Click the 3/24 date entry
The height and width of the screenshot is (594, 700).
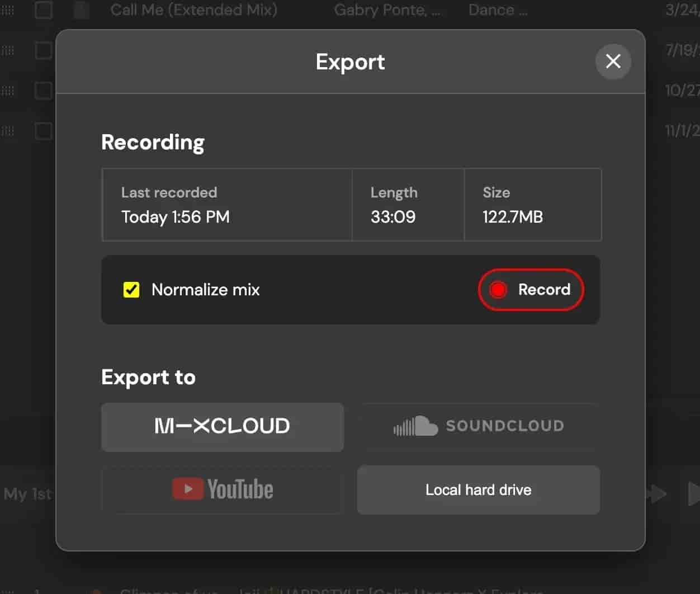point(683,10)
